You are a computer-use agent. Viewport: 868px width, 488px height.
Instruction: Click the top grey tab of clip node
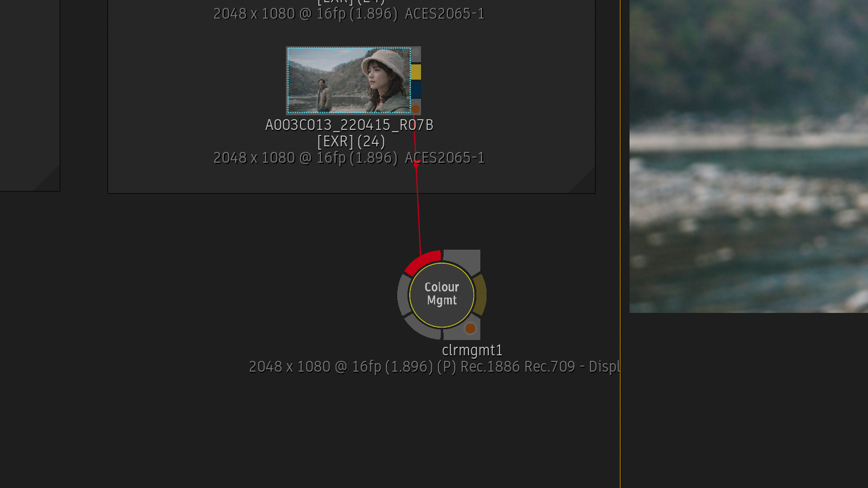(416, 55)
